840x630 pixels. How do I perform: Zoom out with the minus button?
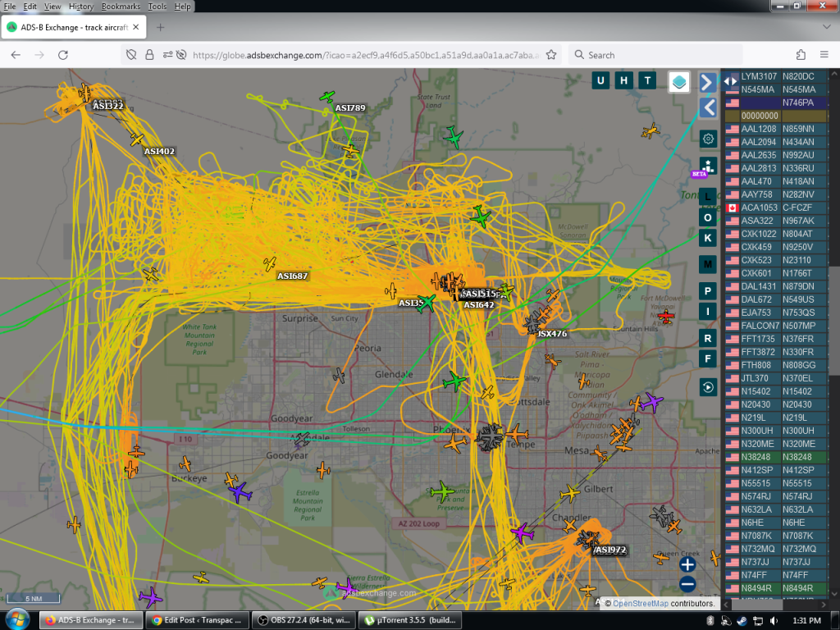687,584
